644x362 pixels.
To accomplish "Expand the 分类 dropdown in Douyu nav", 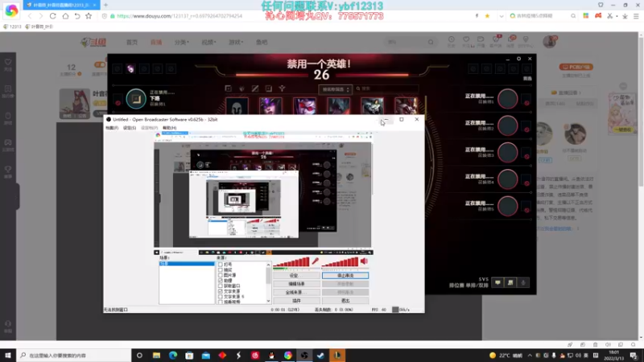I will coord(181,43).
